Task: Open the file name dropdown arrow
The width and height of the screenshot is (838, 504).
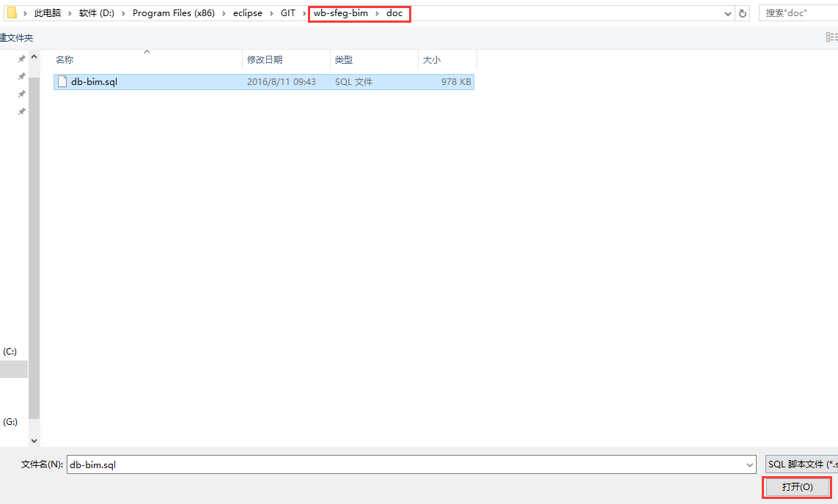Action: (750, 465)
